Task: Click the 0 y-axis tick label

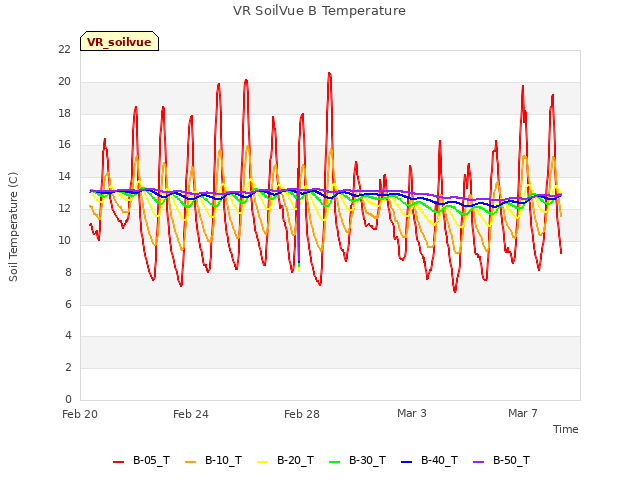Action: coord(68,399)
